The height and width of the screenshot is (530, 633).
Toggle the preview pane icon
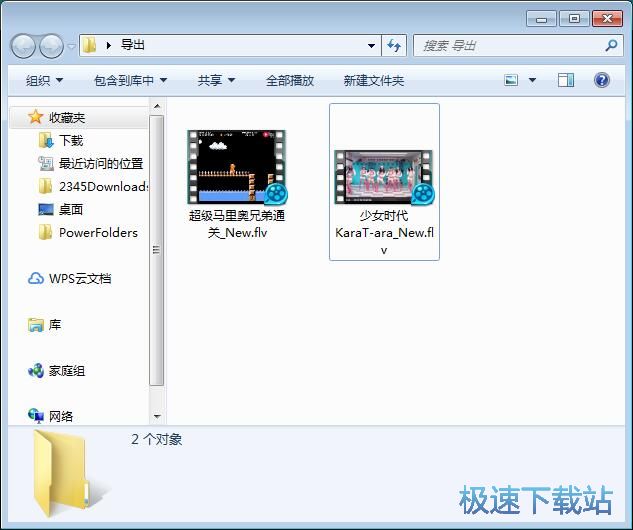(x=566, y=80)
